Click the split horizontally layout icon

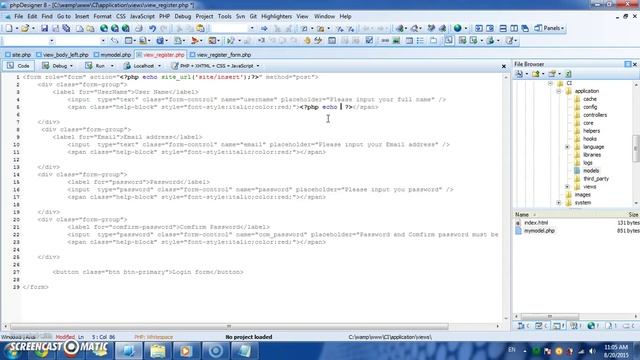pyautogui.click(x=503, y=28)
